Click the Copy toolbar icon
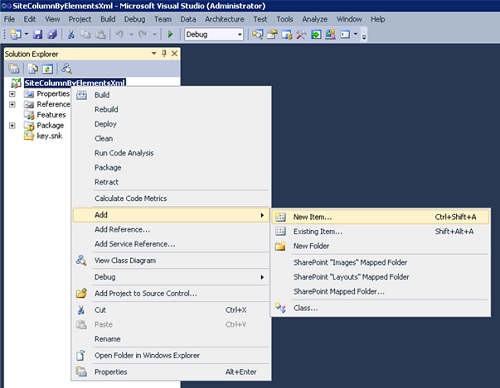 point(86,34)
